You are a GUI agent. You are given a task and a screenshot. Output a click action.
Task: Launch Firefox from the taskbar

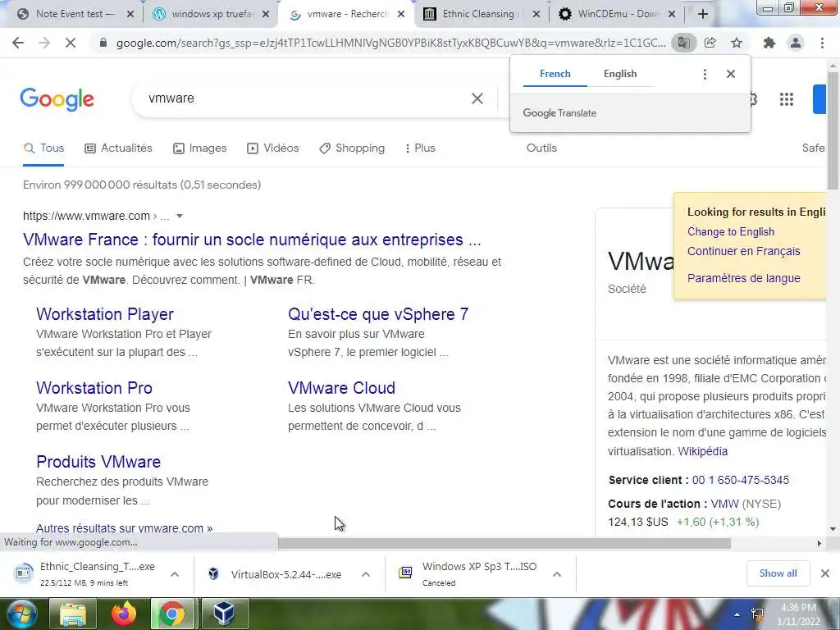tap(123, 614)
